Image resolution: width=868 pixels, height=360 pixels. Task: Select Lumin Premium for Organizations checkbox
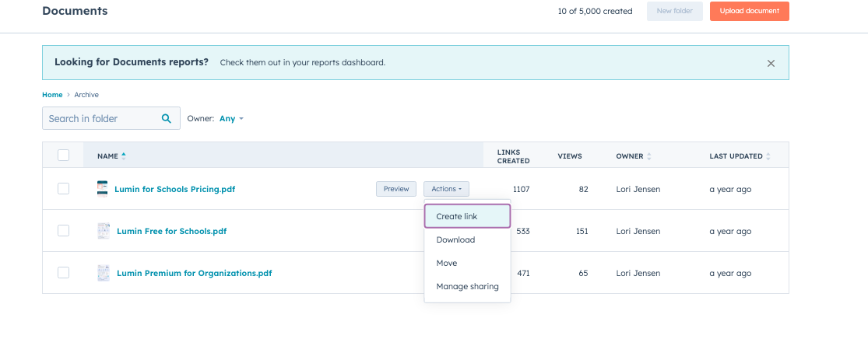pos(64,273)
